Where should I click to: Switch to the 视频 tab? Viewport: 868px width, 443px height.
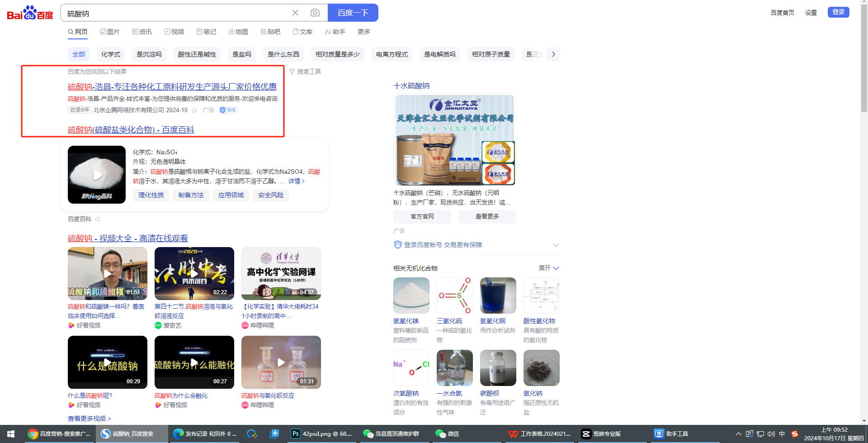click(x=174, y=32)
